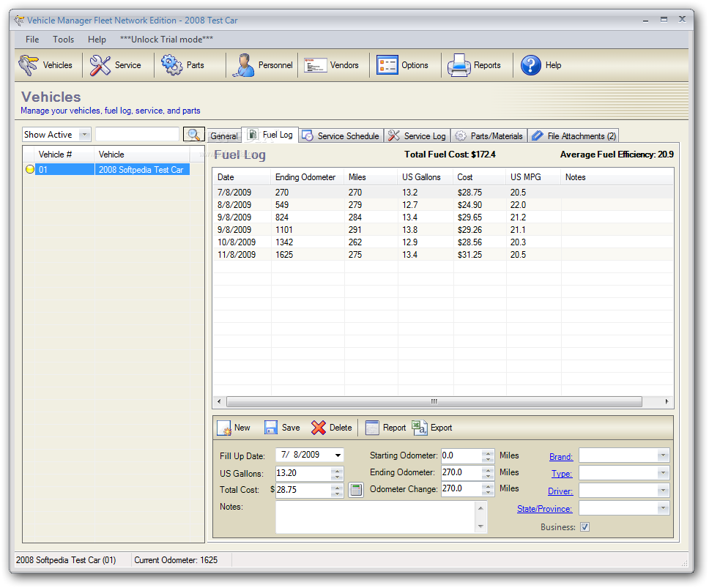The height and width of the screenshot is (588, 709).
Task: Sort by the Ending Odometer column header
Action: (308, 177)
